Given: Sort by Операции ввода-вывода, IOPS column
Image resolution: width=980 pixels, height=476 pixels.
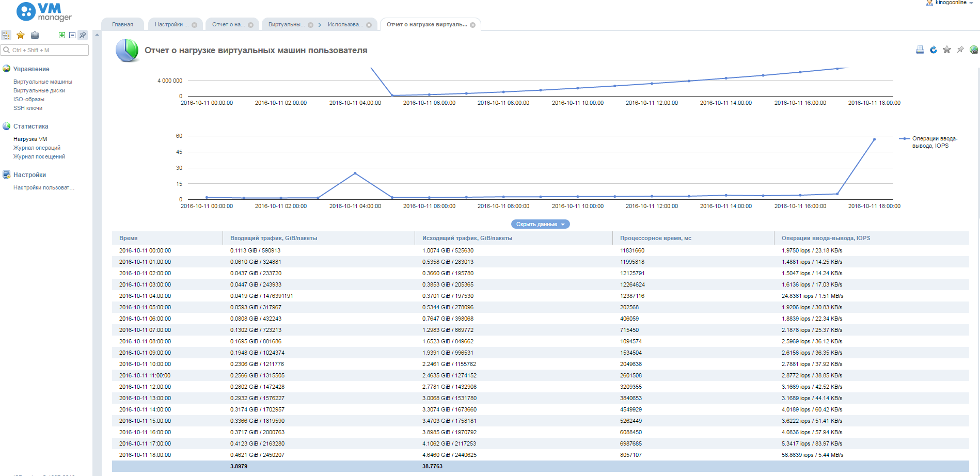Looking at the screenshot, I should pos(872,238).
